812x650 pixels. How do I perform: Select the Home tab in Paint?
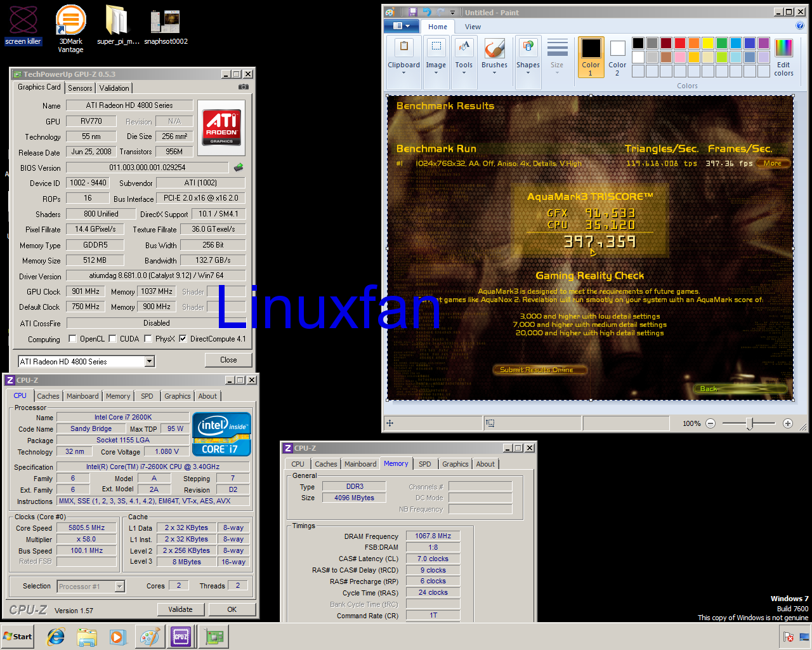click(438, 27)
